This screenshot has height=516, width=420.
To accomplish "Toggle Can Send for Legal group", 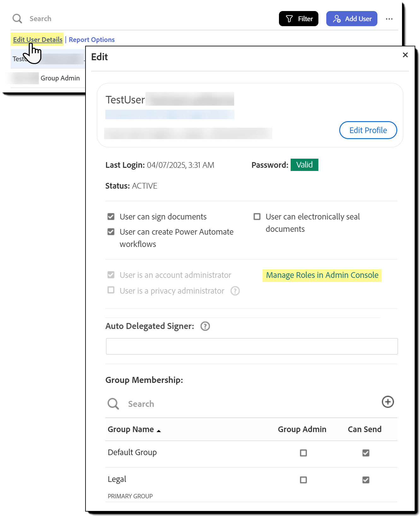I will tap(366, 480).
